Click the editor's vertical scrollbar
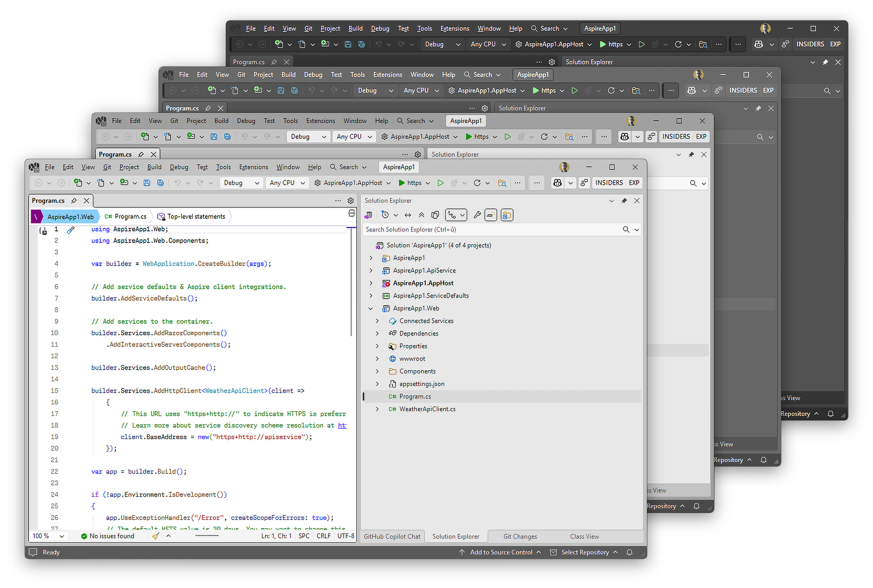Screen dimensions: 873x588 [x=351, y=283]
